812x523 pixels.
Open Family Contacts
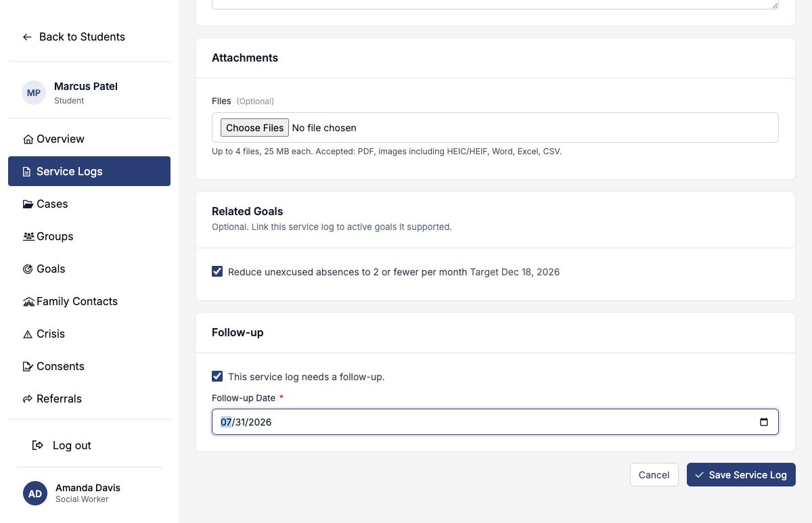(x=89, y=301)
